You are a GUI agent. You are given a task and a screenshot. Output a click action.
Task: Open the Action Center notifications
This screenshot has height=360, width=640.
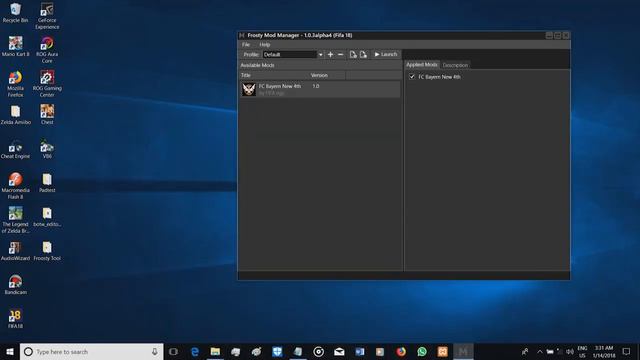pyautogui.click(x=627, y=351)
